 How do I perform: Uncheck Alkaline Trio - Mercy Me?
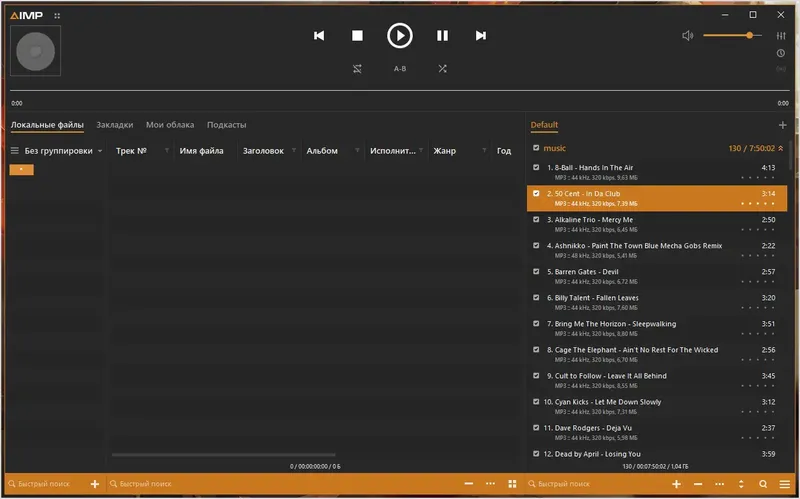(x=536, y=219)
